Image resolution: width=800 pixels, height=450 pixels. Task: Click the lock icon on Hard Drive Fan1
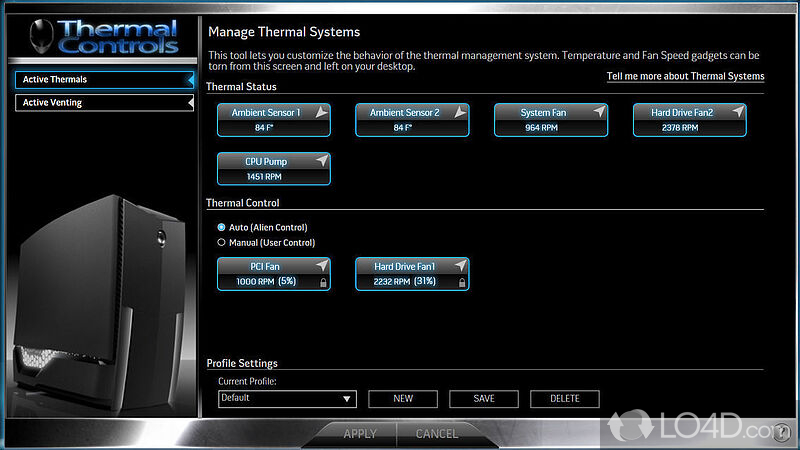(x=460, y=283)
